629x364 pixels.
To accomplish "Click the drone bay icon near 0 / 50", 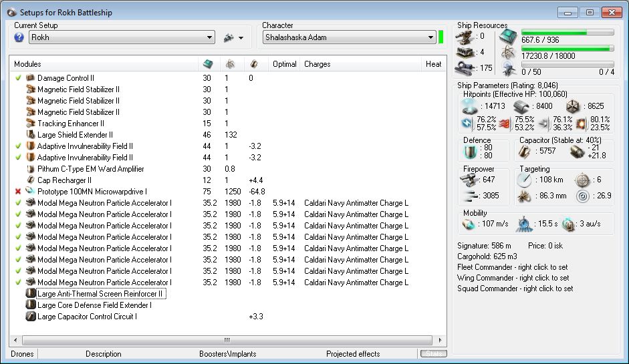I will coord(509,69).
